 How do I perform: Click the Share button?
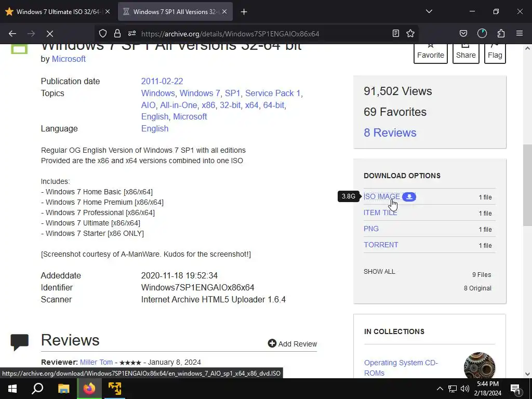[x=466, y=54]
